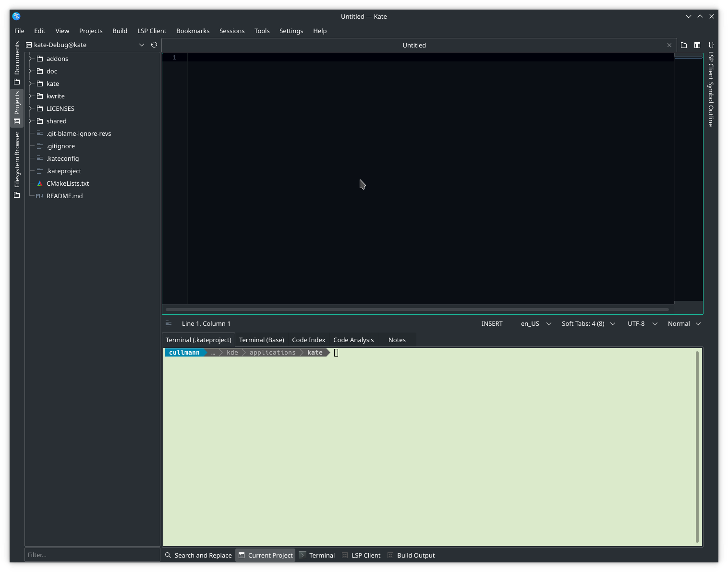Close the Untitled document tab

[x=669, y=45]
